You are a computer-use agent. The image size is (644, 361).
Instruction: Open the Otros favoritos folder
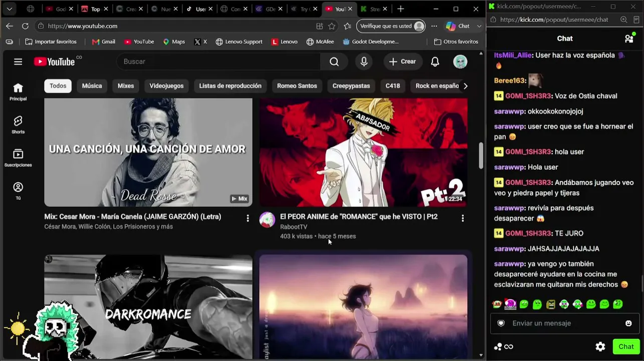(x=456, y=42)
